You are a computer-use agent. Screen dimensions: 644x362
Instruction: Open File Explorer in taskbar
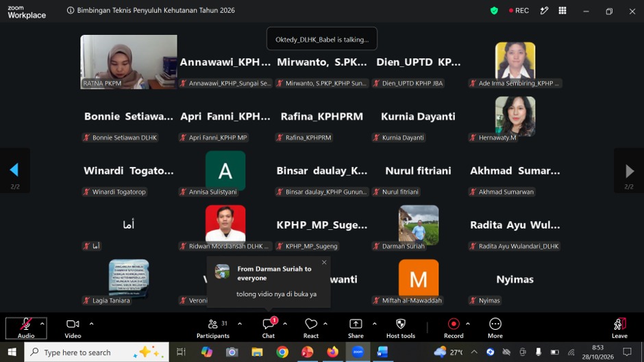(257, 352)
